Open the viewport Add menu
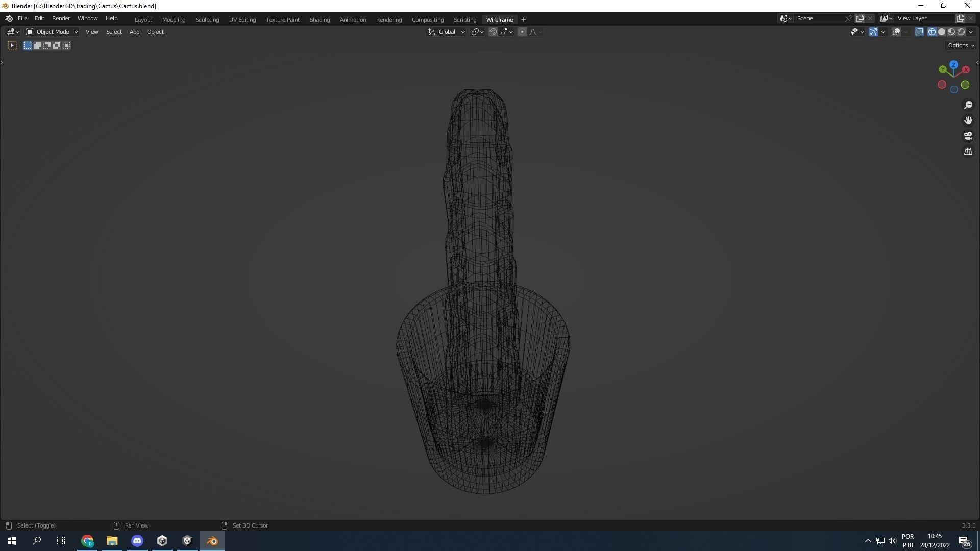Screen dimensions: 980x551 coord(134,32)
